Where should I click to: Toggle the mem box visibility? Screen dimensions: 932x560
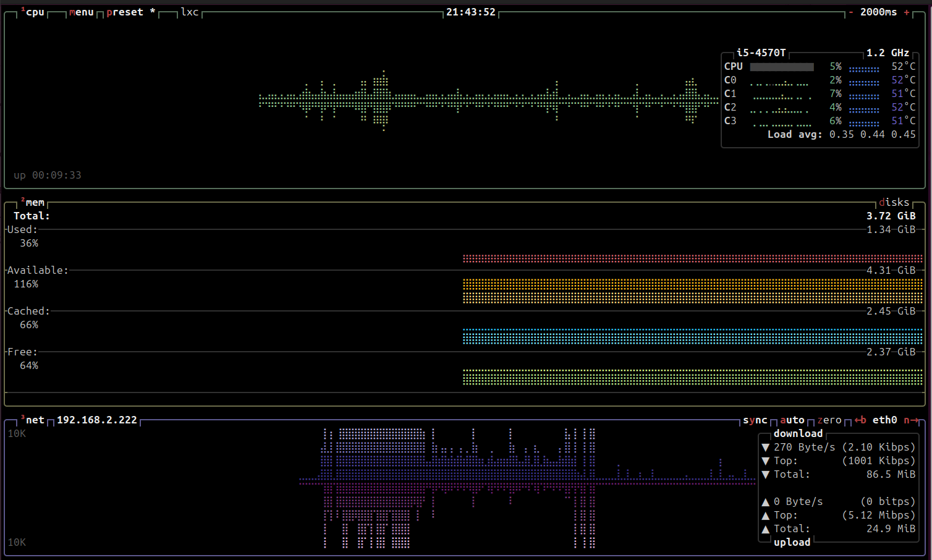coord(34,203)
